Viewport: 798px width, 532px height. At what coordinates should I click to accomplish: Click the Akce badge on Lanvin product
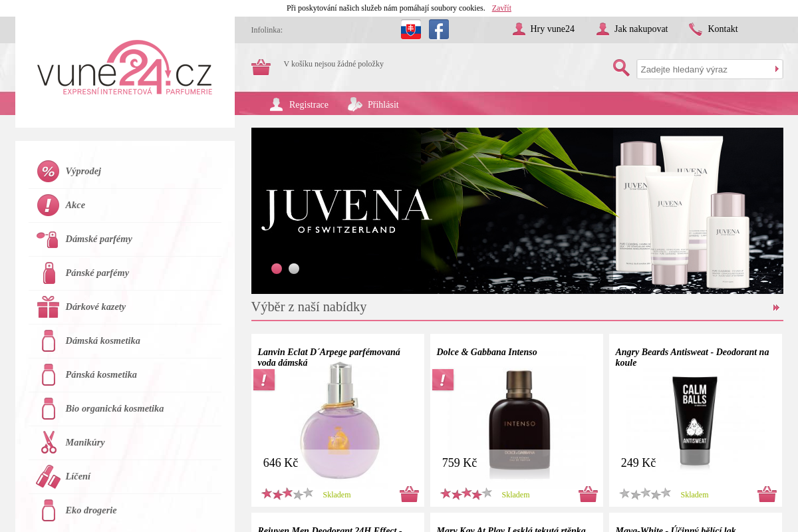pyautogui.click(x=264, y=380)
